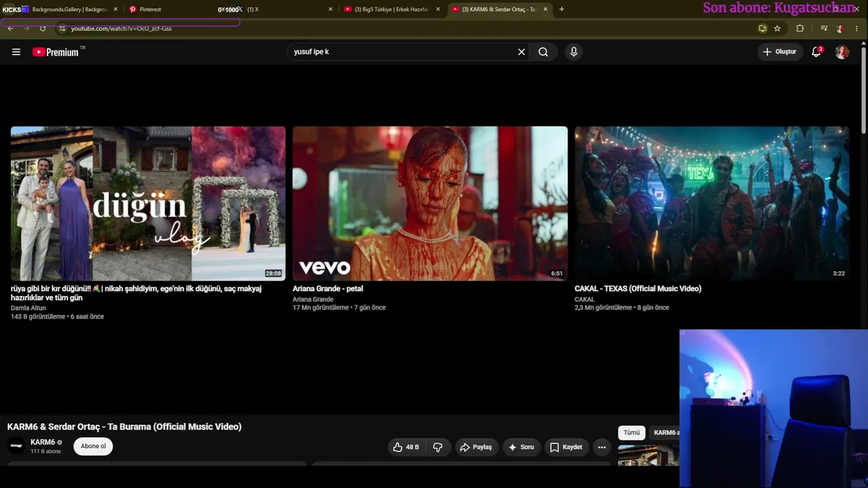Viewport: 868px width, 488px height.
Task: Open more actions three-dot menu
Action: [x=601, y=447]
